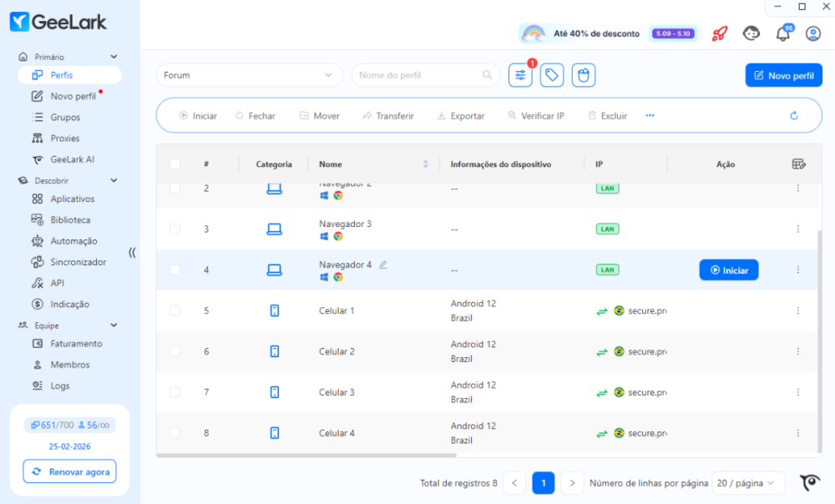
Task: Click the GeeLark AI assistant bird icon
Action: (810, 482)
